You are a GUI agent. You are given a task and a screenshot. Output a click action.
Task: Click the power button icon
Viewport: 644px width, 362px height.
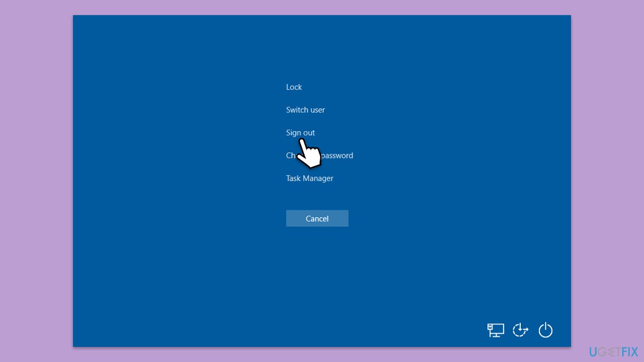[545, 330]
